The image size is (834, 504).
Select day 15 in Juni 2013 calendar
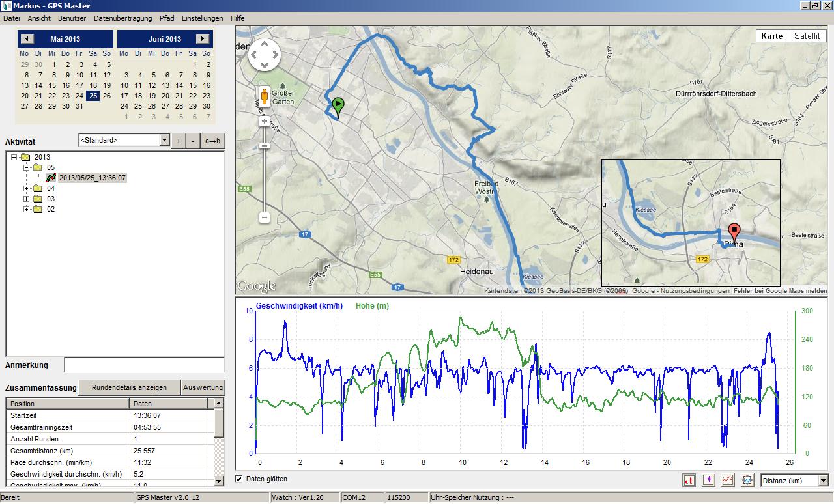(x=193, y=85)
